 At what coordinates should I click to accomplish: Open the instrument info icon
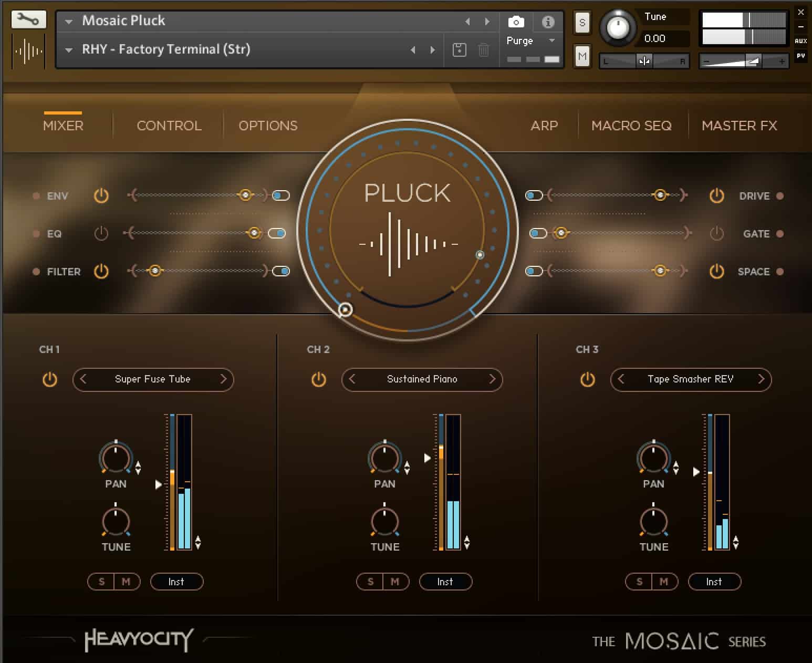click(548, 22)
